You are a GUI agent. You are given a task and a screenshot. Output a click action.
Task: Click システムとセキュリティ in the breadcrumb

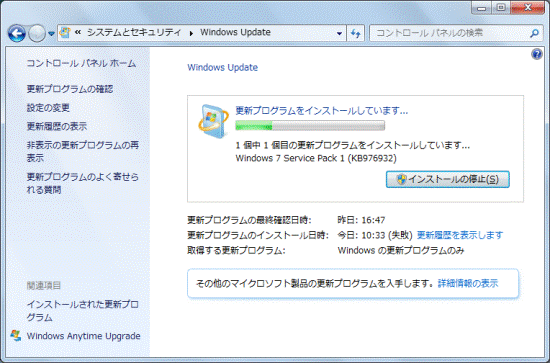pos(134,33)
